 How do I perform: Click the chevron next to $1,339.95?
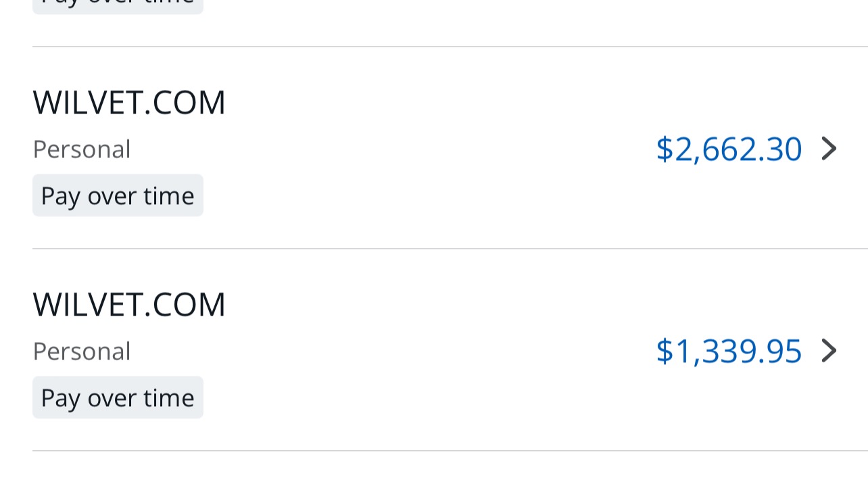829,351
